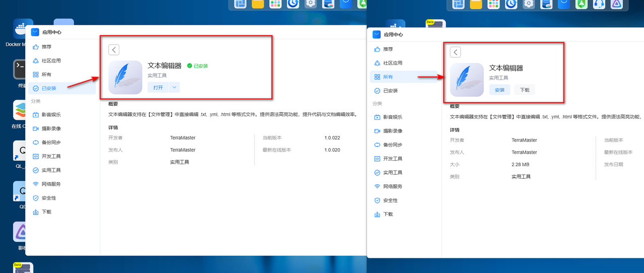Viewport: 644px width, 273px height.
Task: Select 所有 in right App Center sidebar
Action: click(x=404, y=77)
